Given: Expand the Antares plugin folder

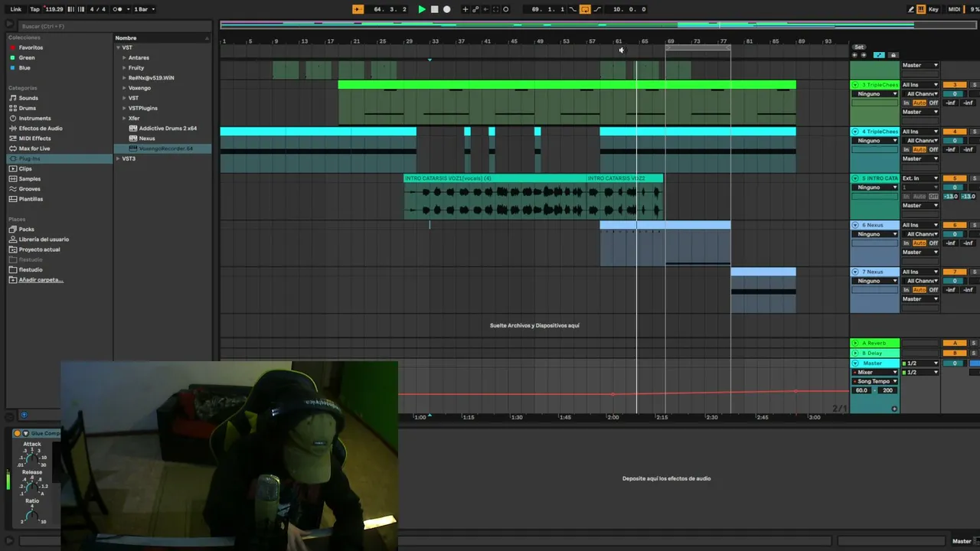Looking at the screenshot, I should pyautogui.click(x=124, y=57).
